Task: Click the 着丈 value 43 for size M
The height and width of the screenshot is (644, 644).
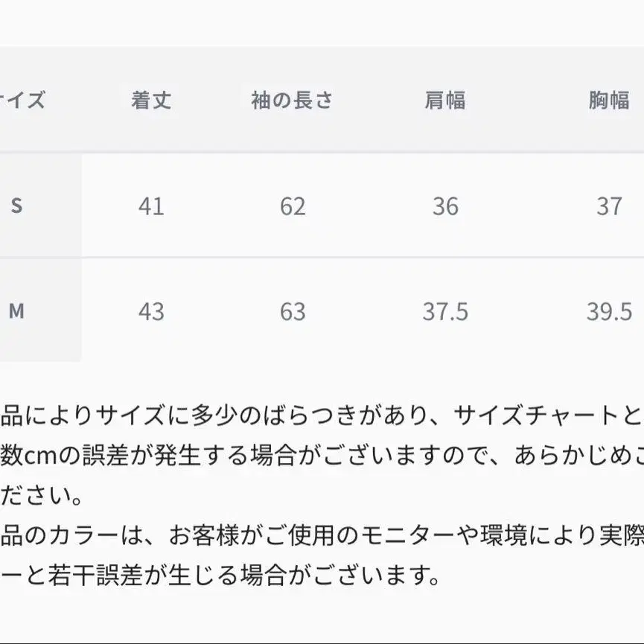Action: pos(151,311)
